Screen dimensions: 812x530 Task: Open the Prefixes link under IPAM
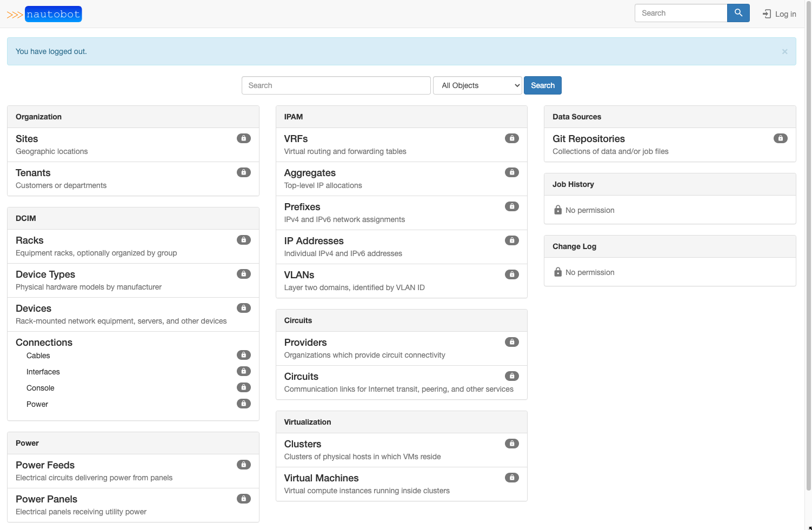tap(302, 206)
